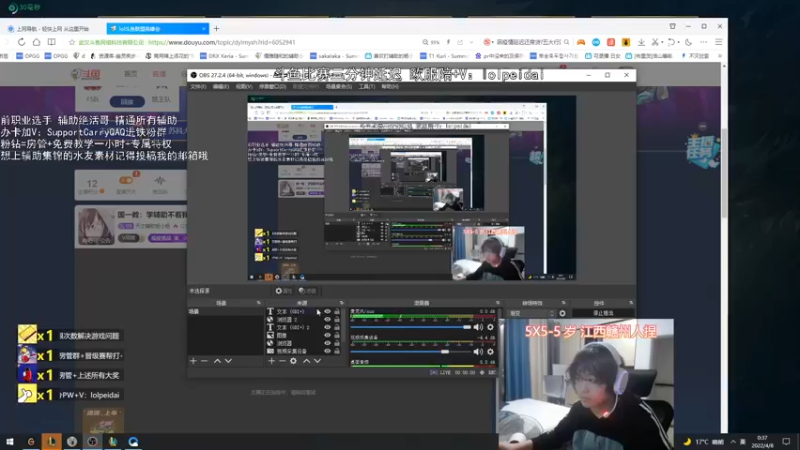
Task: Open browser screenshot scissors tool
Action: [655, 42]
